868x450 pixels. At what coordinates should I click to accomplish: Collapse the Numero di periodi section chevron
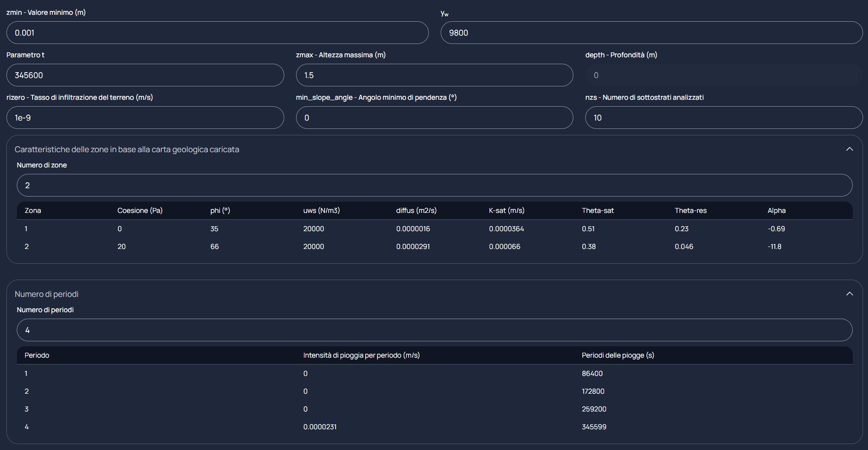(x=849, y=294)
